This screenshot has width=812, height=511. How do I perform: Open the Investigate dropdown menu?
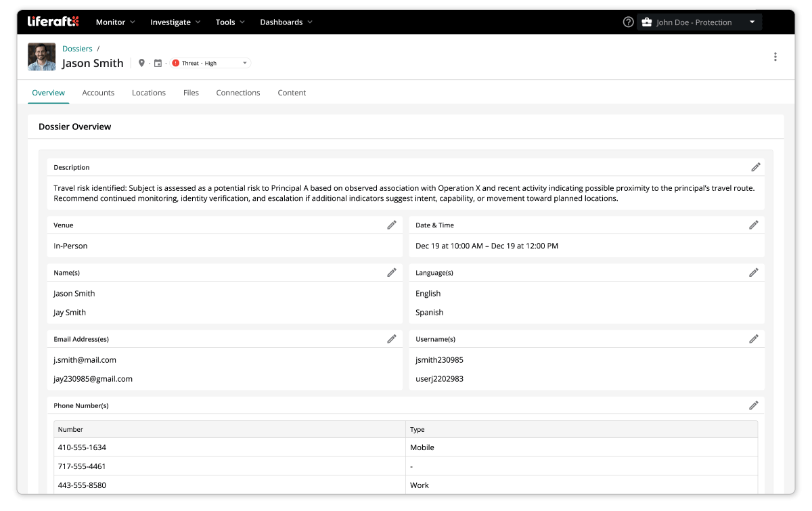point(175,22)
